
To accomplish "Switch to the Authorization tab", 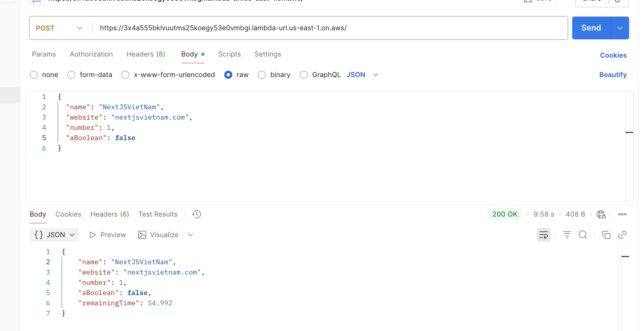I will (91, 54).
